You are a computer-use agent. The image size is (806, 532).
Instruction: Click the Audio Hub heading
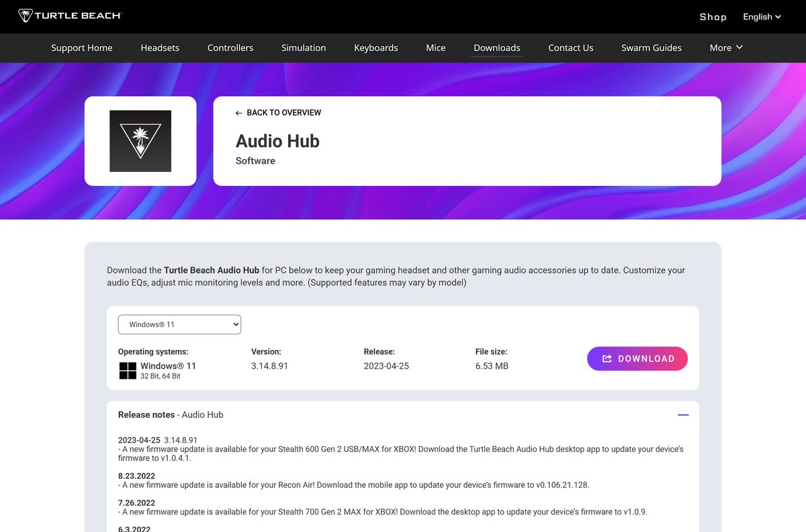(277, 141)
